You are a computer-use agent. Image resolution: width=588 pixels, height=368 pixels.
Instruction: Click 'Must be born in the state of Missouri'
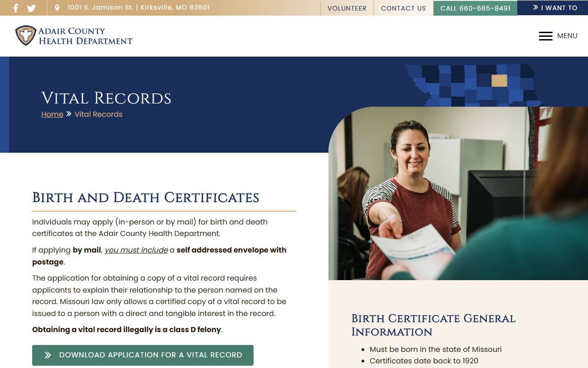pos(435,350)
